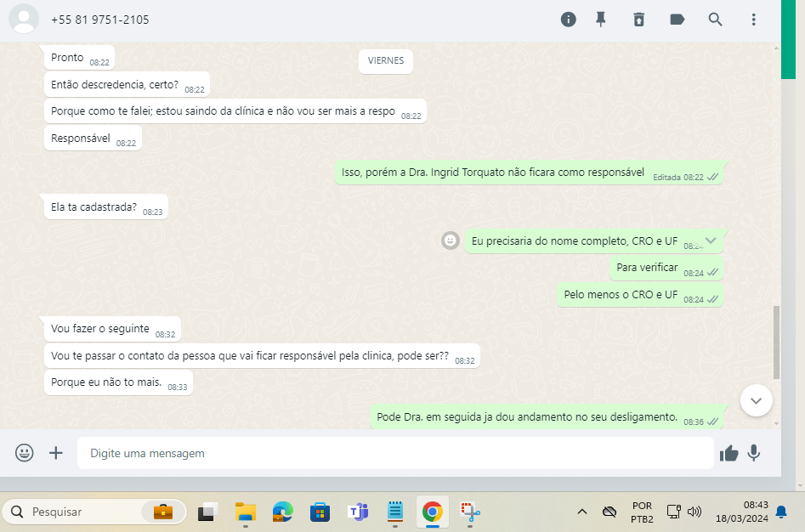Open the contact info icon
The image size is (805, 532).
pos(569,20)
